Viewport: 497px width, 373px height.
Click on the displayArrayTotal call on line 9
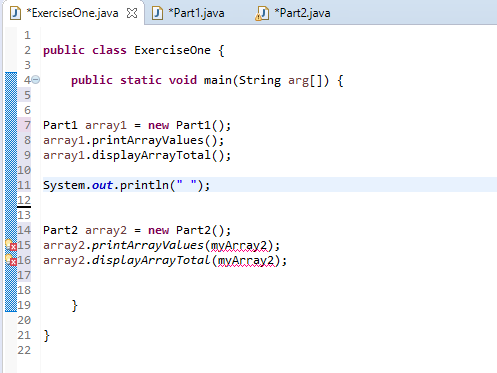(151, 155)
